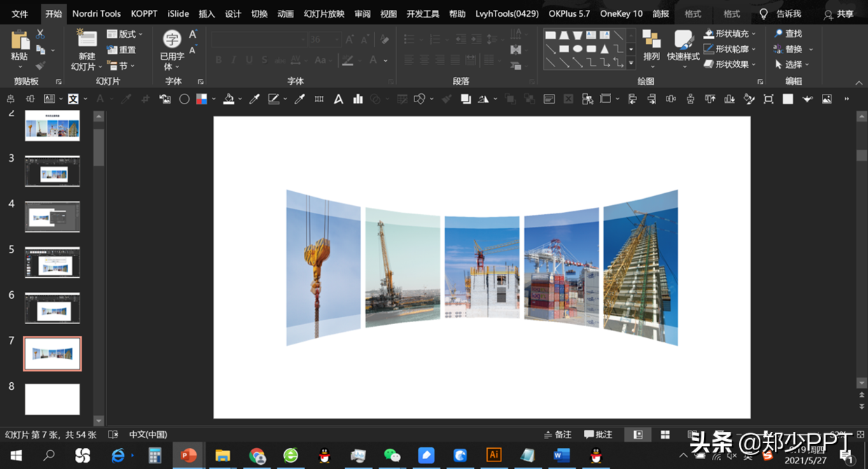Click the Paste clipboard icon

point(20,41)
